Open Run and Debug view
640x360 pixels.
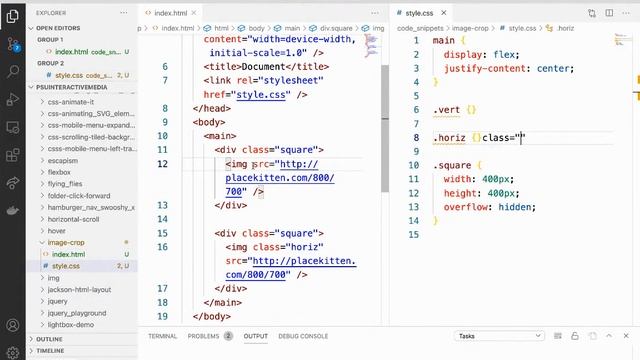click(13, 99)
